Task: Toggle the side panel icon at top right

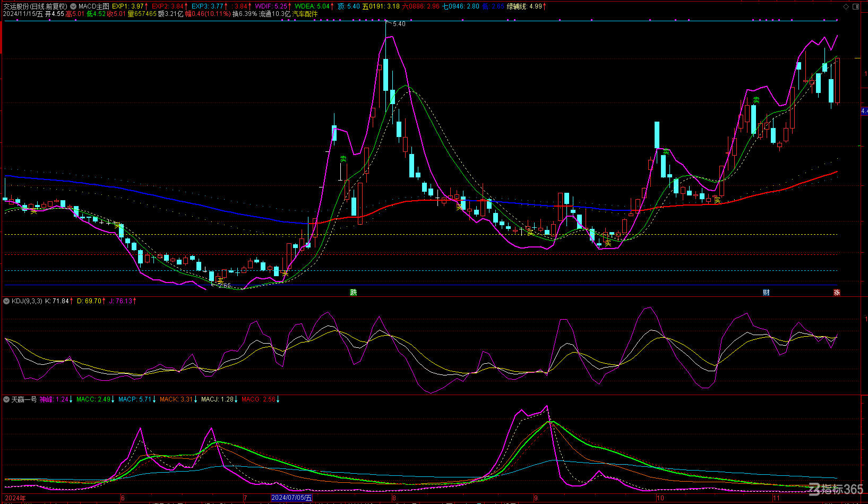Action: pos(856,6)
